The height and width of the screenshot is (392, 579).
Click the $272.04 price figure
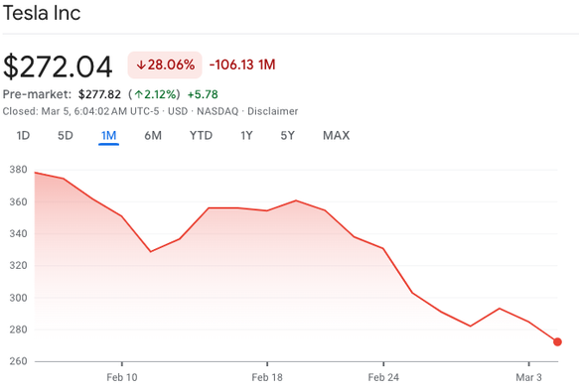click(x=58, y=66)
